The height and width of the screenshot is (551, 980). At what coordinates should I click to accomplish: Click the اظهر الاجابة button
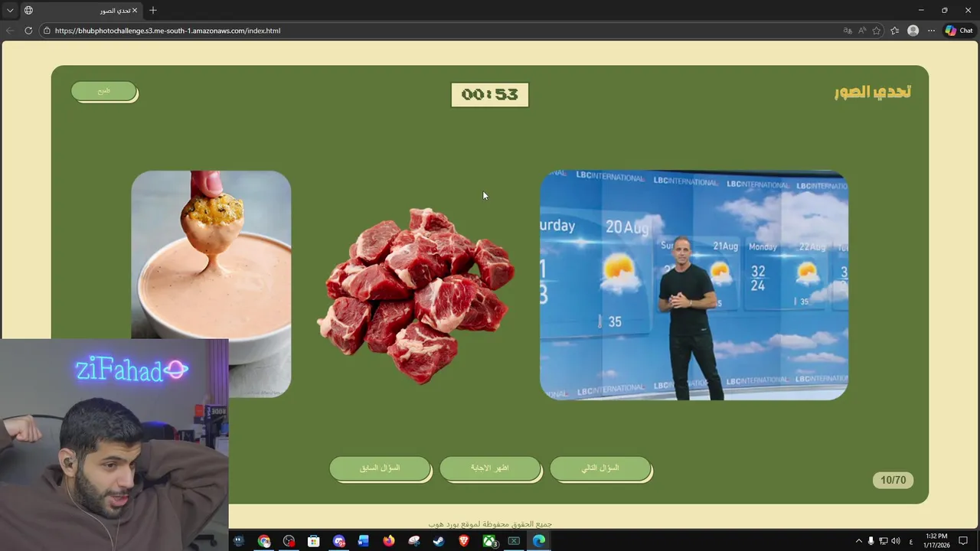tap(490, 468)
